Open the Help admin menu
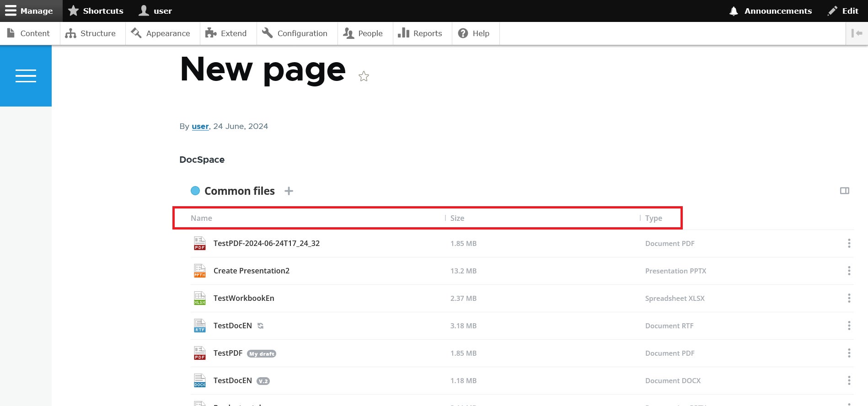868x406 pixels. 476,33
